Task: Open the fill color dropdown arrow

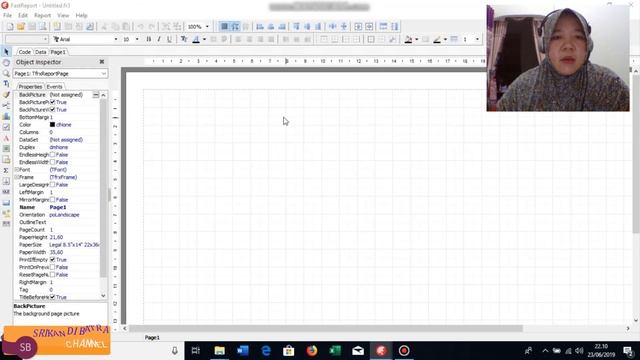Action: point(416,39)
